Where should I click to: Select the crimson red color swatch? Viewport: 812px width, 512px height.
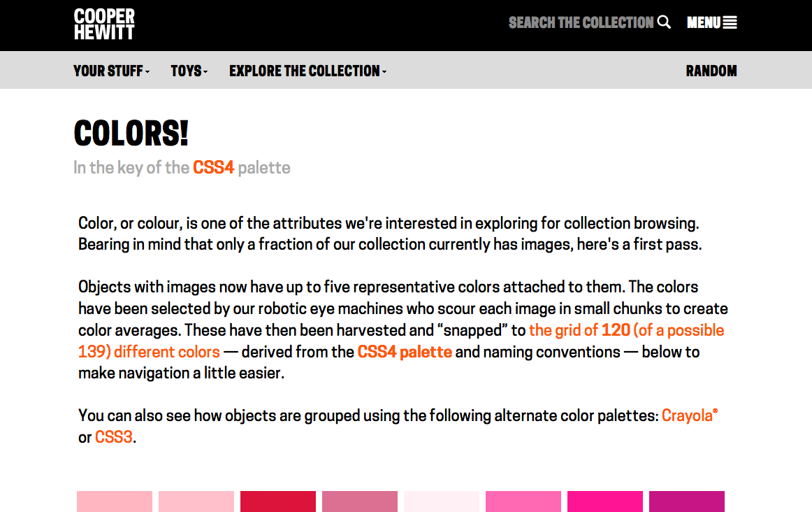[x=278, y=501]
